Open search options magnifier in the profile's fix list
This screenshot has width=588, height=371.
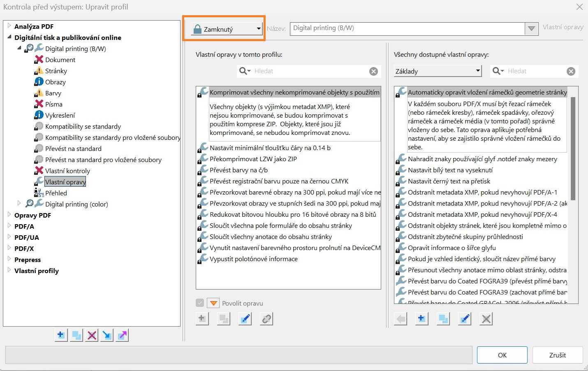tap(245, 71)
